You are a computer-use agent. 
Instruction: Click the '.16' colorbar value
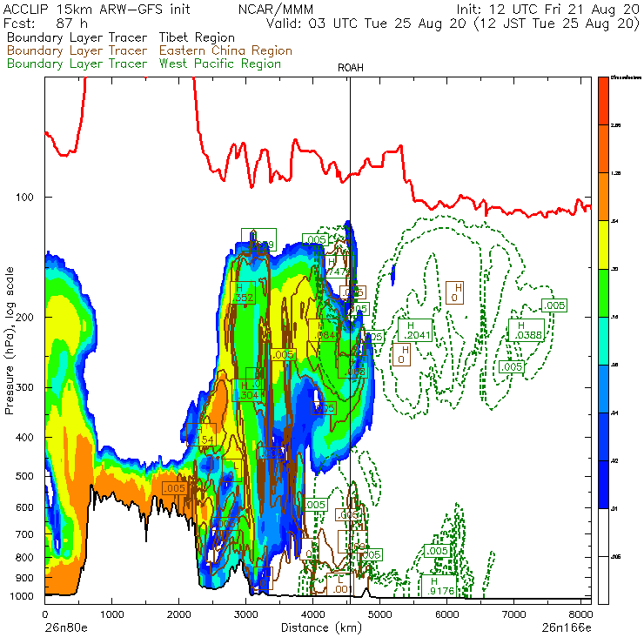tap(614, 317)
